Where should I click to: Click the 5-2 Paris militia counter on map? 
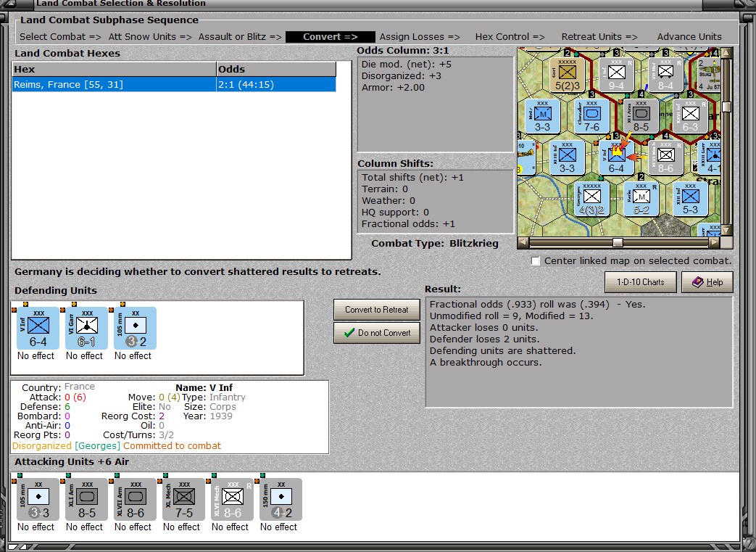[x=641, y=199]
